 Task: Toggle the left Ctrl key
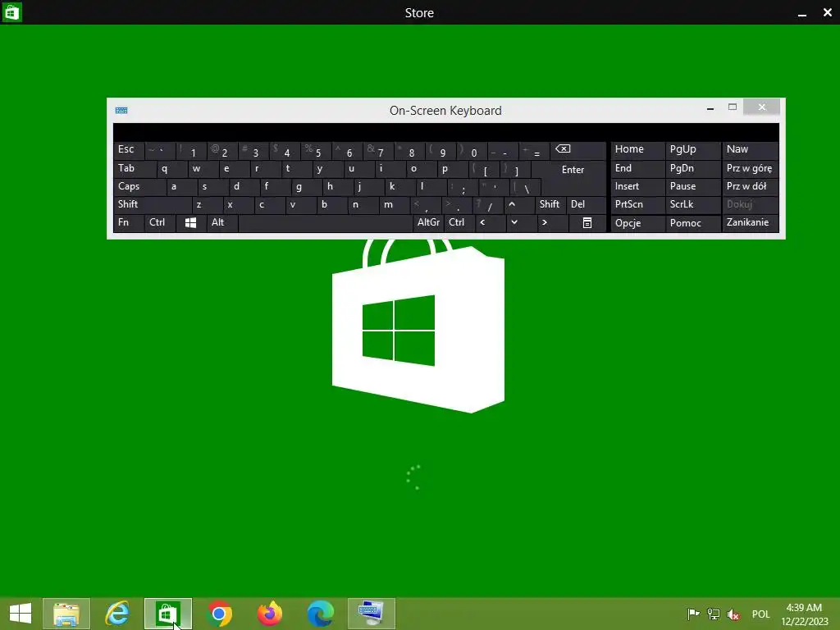160,223
